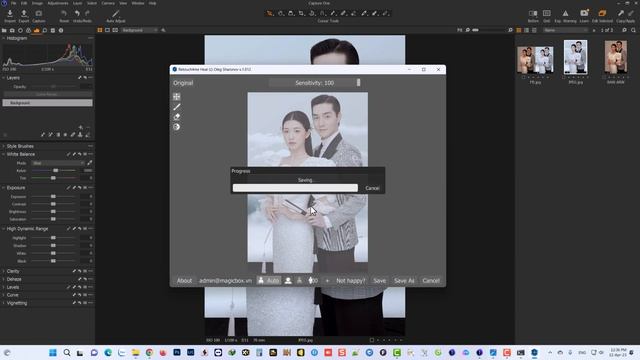Open the Library folder tool tab
The image size is (640, 360).
[4, 30]
